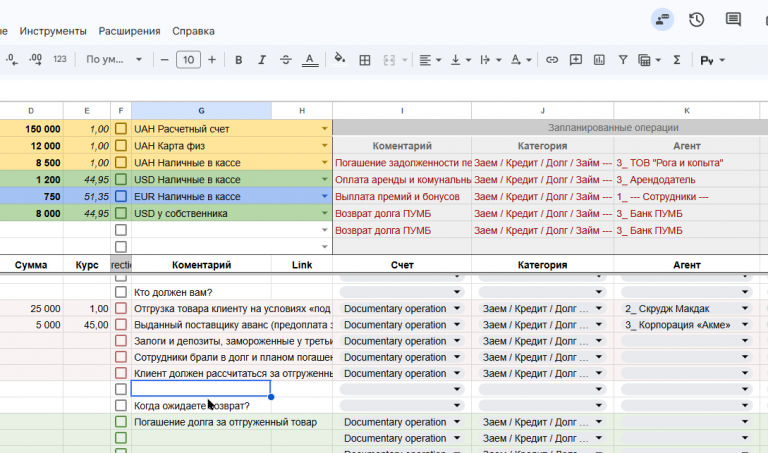The height and width of the screenshot is (453, 768).
Task: Decrease font size with minus button
Action: (x=165, y=60)
